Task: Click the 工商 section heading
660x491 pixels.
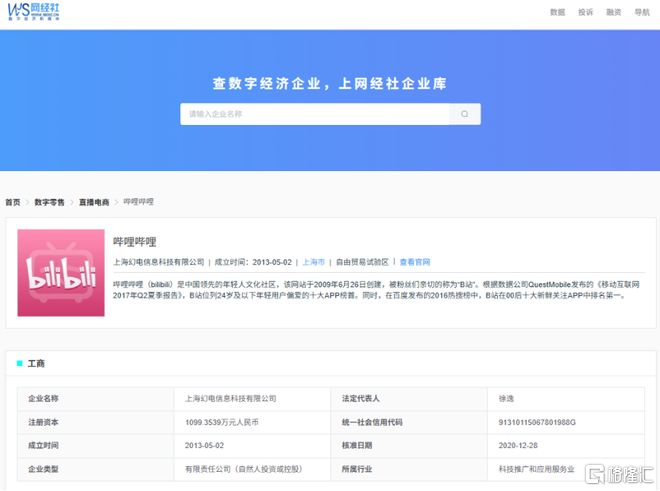Action: point(36,363)
